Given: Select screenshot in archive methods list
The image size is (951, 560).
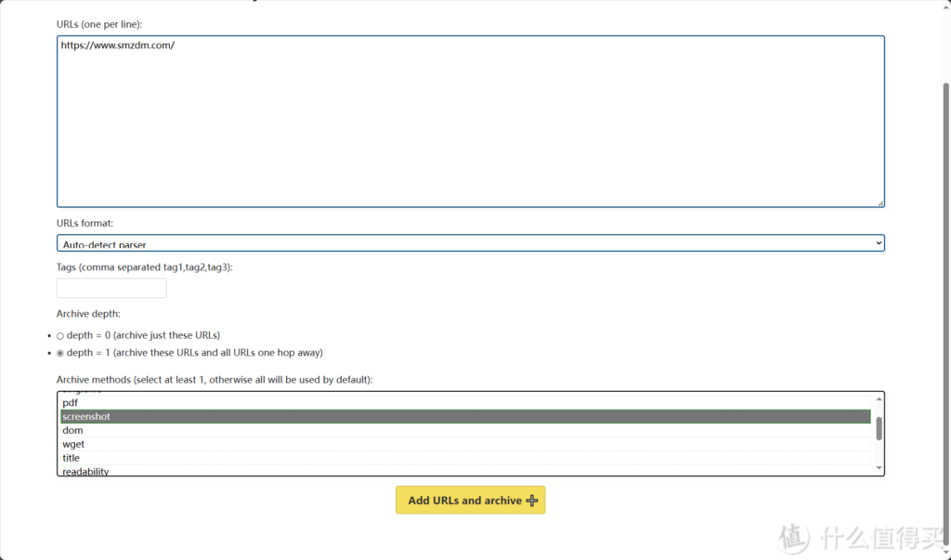Looking at the screenshot, I should point(86,417).
